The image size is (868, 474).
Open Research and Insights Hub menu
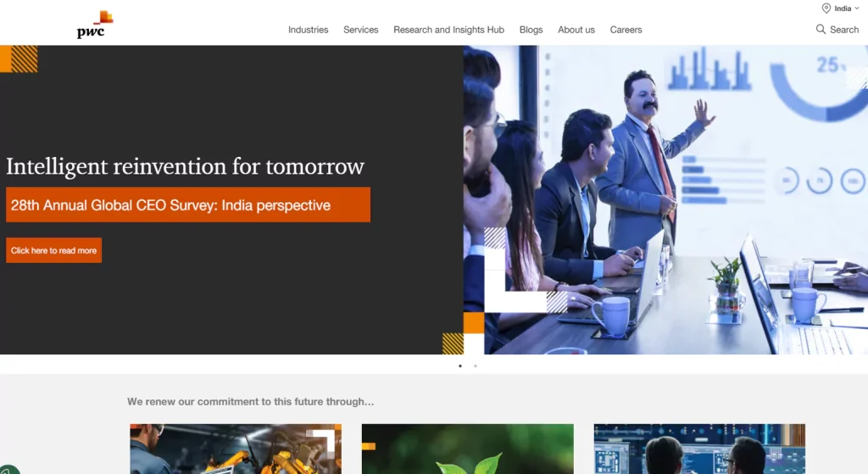(448, 30)
